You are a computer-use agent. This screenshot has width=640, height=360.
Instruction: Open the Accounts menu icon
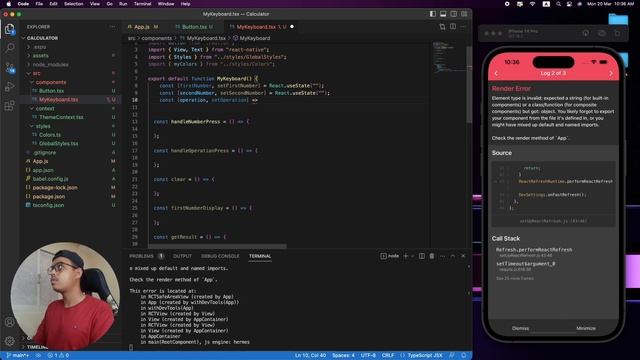click(9, 322)
